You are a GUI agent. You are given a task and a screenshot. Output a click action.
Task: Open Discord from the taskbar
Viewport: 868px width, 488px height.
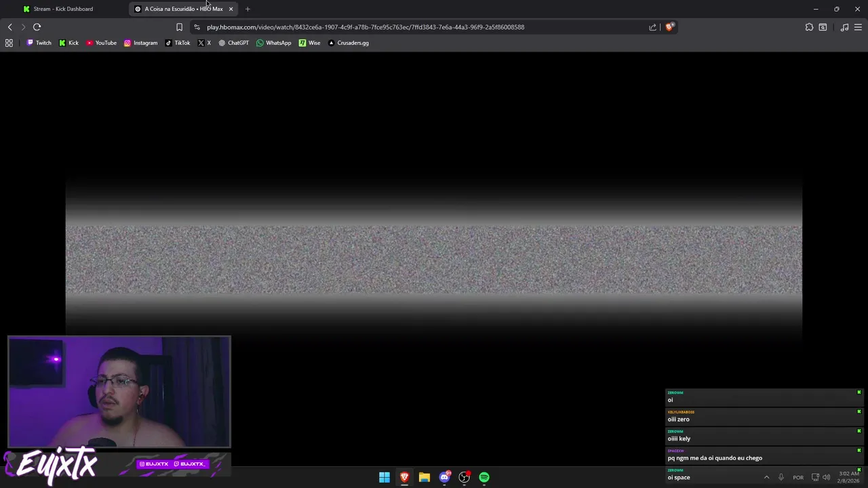pos(444,477)
